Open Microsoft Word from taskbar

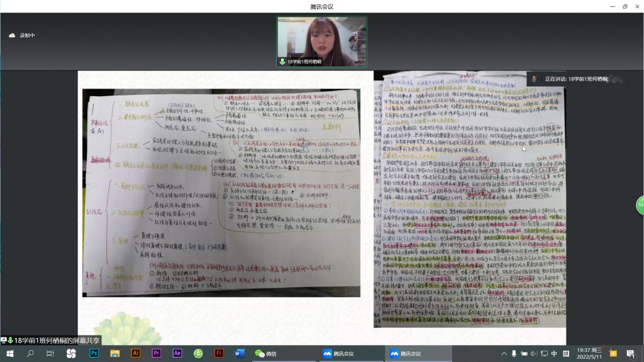pos(240,353)
